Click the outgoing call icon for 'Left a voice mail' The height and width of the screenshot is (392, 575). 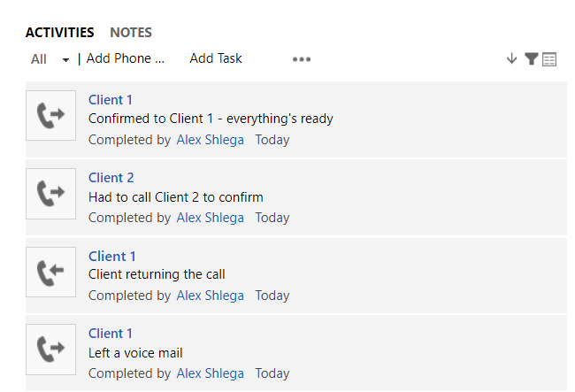tap(51, 350)
